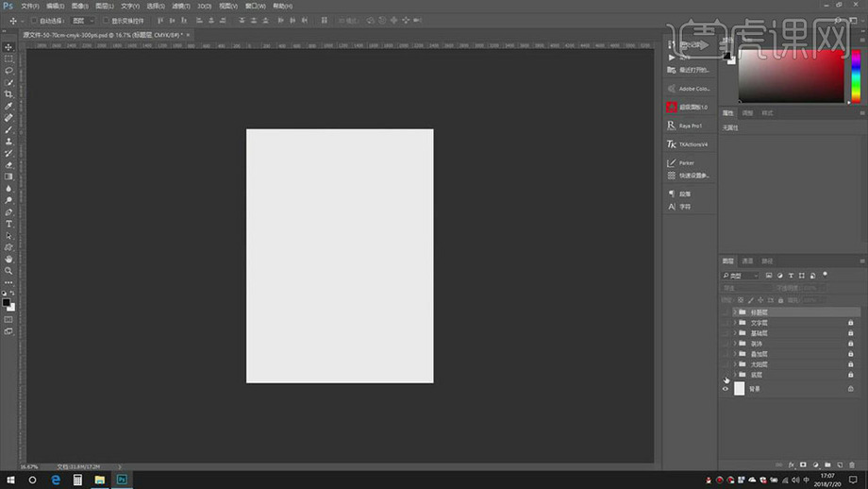Click the foreground color swatch in toolbox
868x489 pixels.
click(6, 302)
